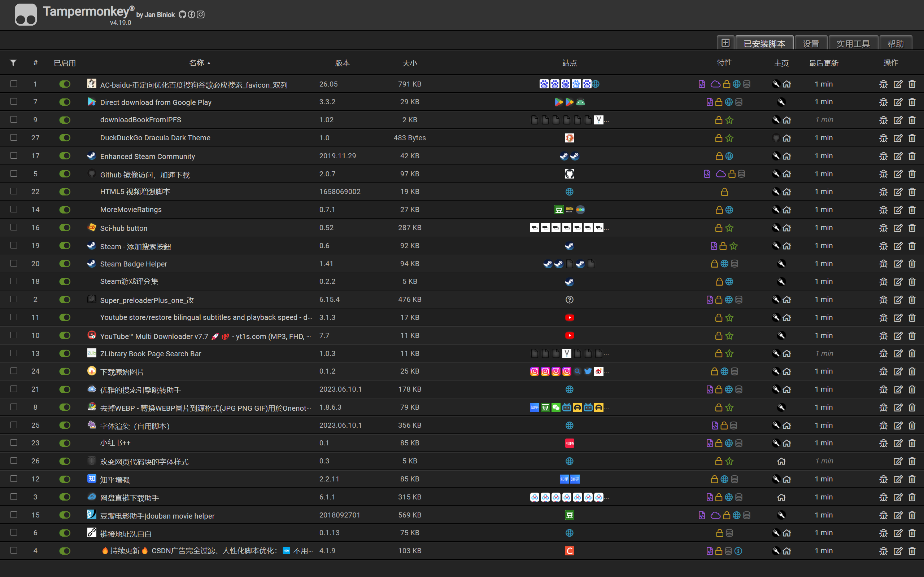Open Direct download from Google Play script
Image resolution: width=924 pixels, height=577 pixels.
(x=156, y=102)
